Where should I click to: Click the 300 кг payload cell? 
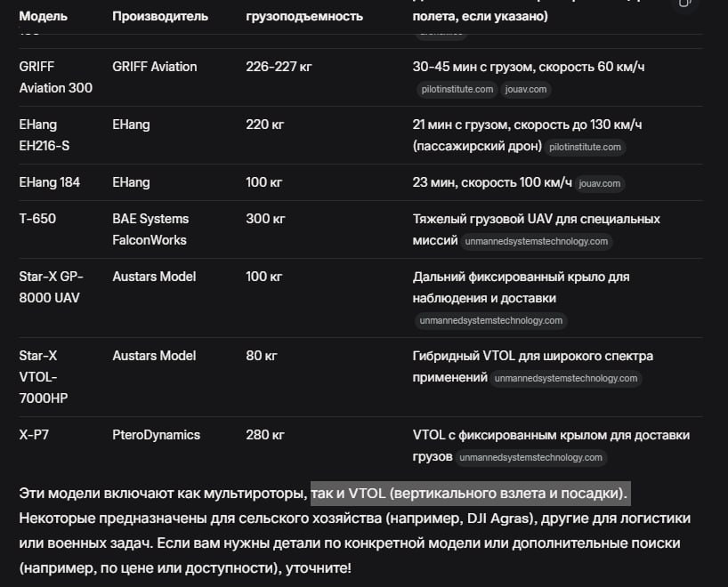click(265, 219)
